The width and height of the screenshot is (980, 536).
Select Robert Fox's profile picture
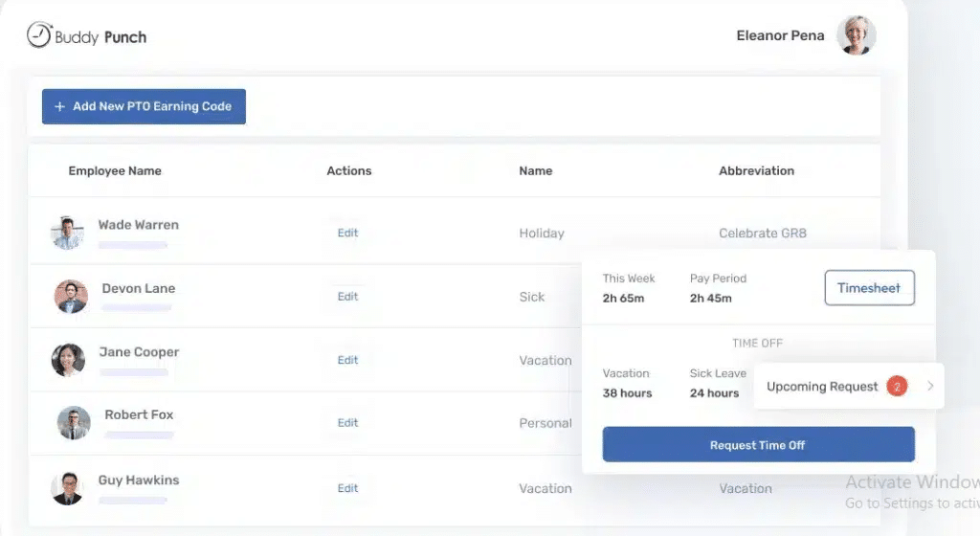[x=74, y=423]
